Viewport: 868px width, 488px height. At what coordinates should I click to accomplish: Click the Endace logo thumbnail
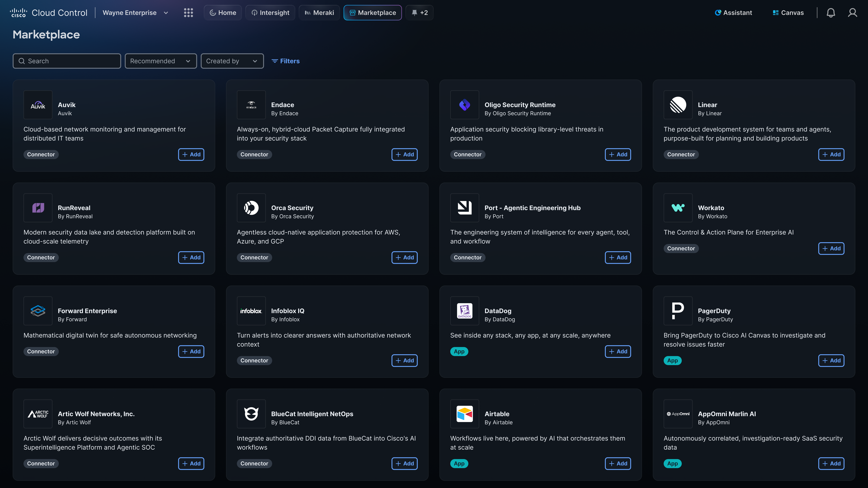pos(251,105)
